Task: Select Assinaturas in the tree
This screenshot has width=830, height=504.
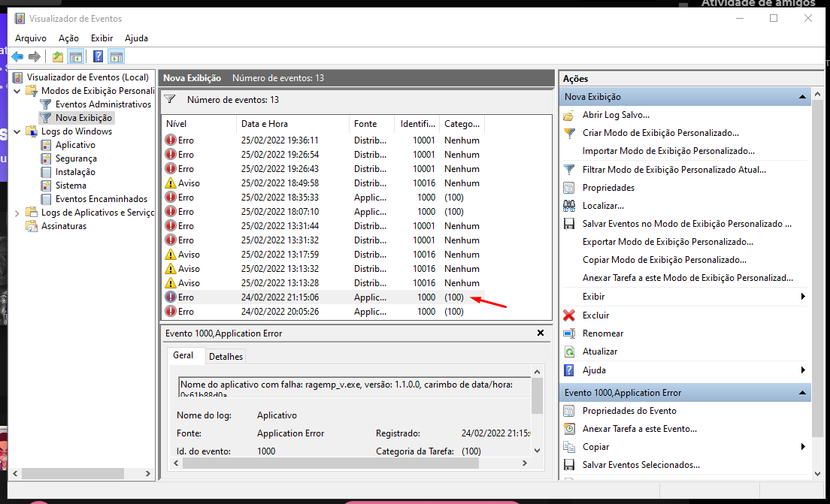Action: 63,226
